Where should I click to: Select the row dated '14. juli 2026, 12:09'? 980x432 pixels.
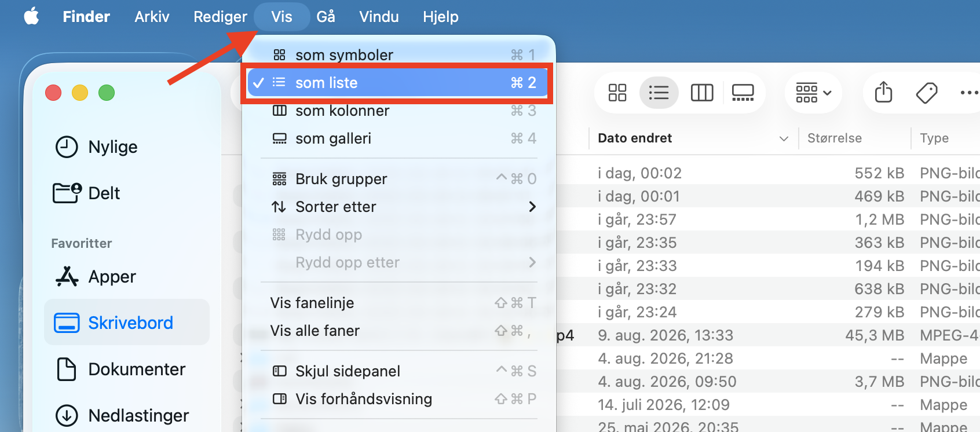pyautogui.click(x=768, y=405)
